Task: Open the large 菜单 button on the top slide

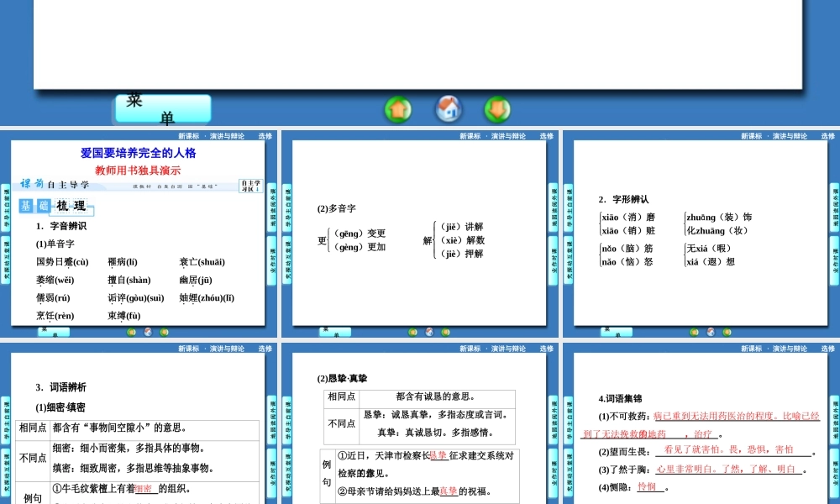Action: point(162,108)
